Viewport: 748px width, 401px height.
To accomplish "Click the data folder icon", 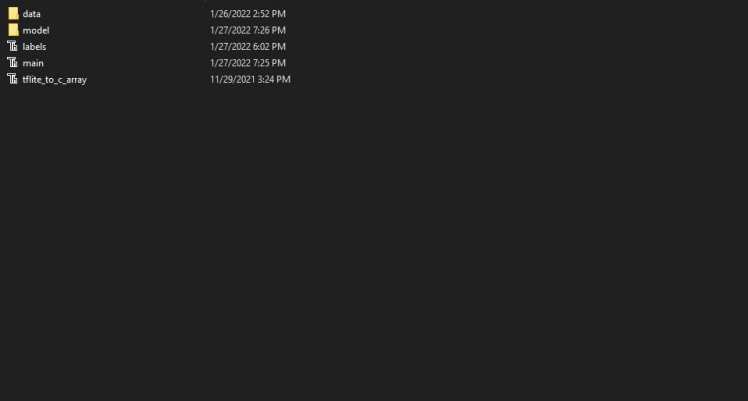I will tap(13, 14).
